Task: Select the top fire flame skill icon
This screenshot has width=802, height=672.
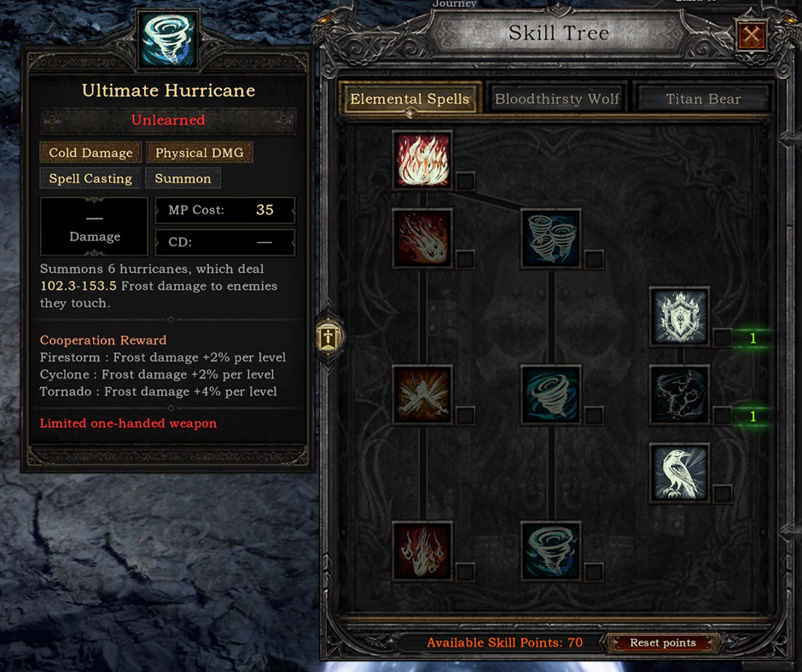Action: click(x=422, y=159)
